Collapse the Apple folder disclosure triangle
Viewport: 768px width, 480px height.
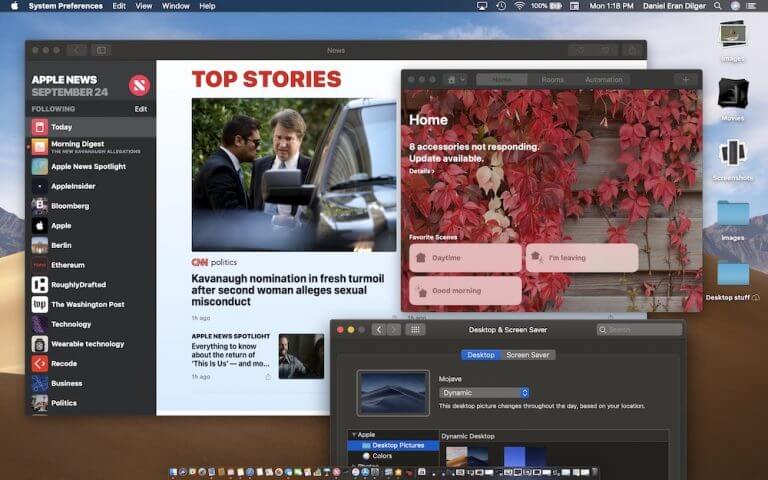point(354,434)
